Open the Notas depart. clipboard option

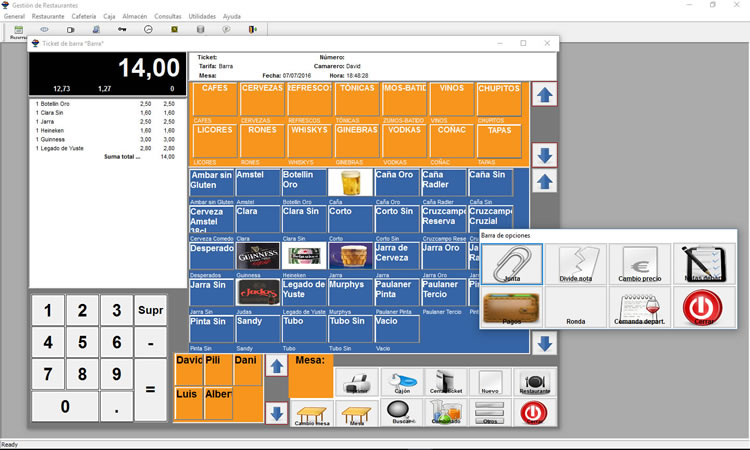(x=704, y=264)
